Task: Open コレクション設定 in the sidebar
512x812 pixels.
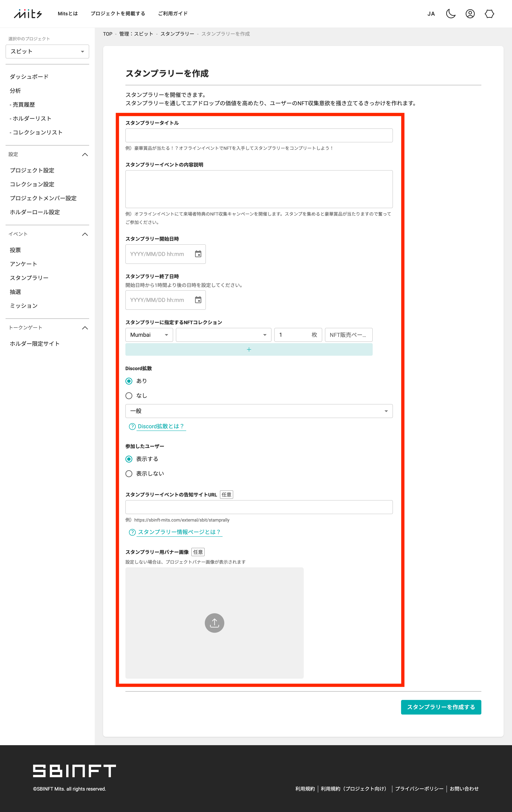Action: (x=32, y=184)
